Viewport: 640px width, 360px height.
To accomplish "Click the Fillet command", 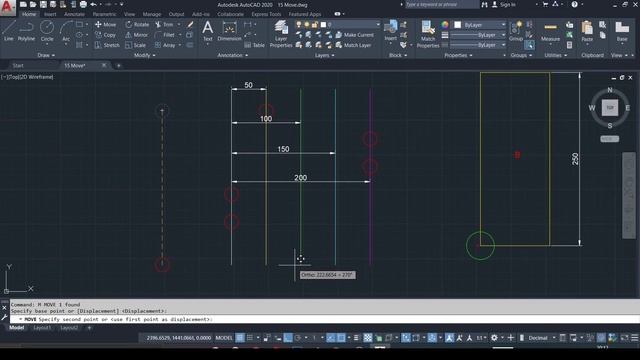I will (x=165, y=35).
